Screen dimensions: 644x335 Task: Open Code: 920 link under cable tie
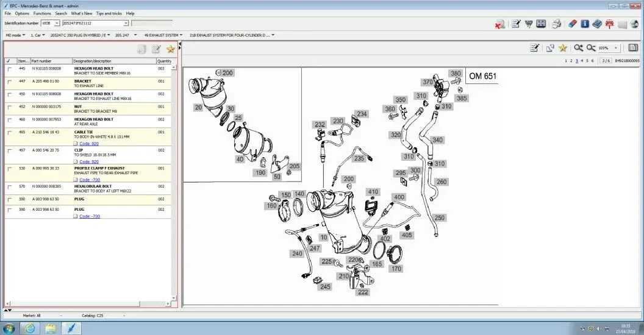point(88,144)
